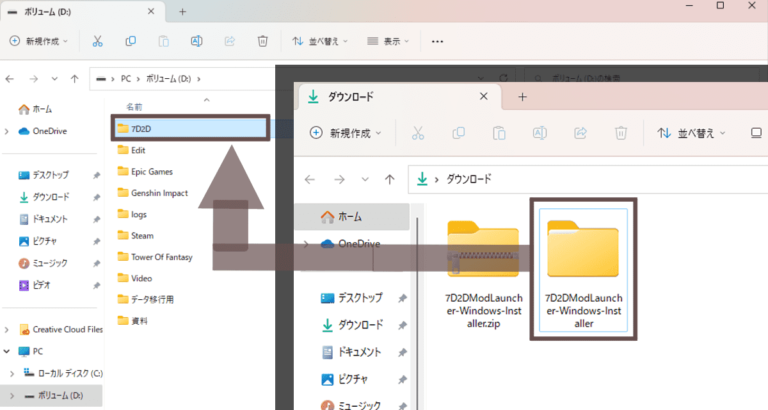The image size is (768, 410).
Task: Go up one level in the Volume D window
Action: pyautogui.click(x=74, y=79)
